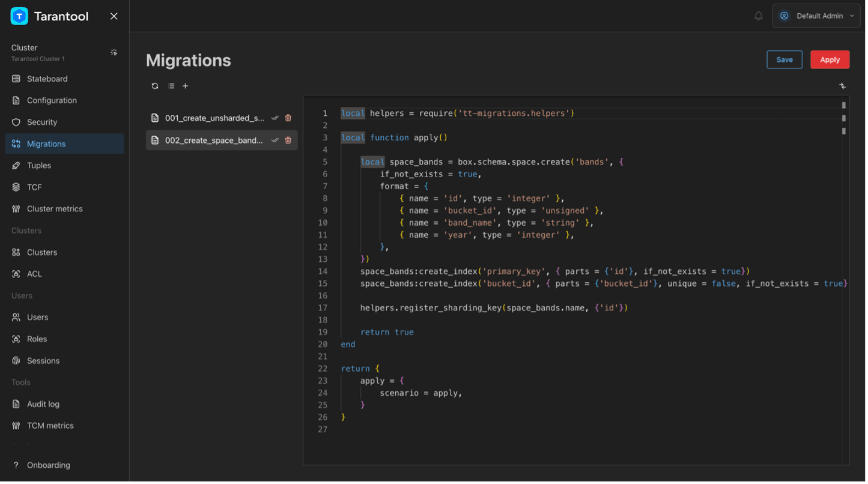Click the 'scenario = apply,' code line
This screenshot has height=484, width=868.
[x=422, y=394]
